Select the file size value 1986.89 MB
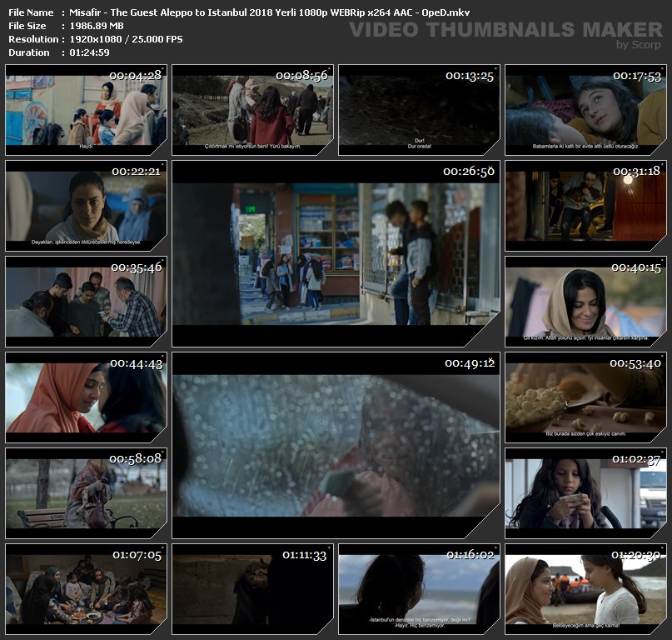The width and height of the screenshot is (672, 640). pos(97,26)
